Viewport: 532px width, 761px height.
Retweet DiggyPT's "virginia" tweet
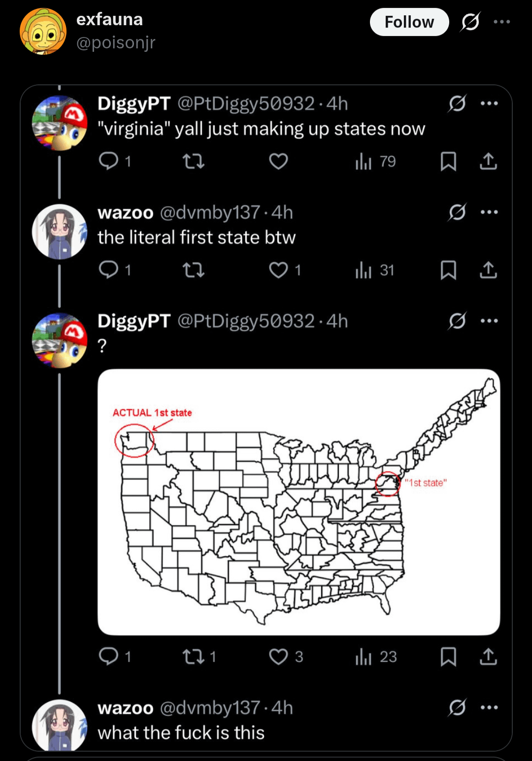(194, 161)
